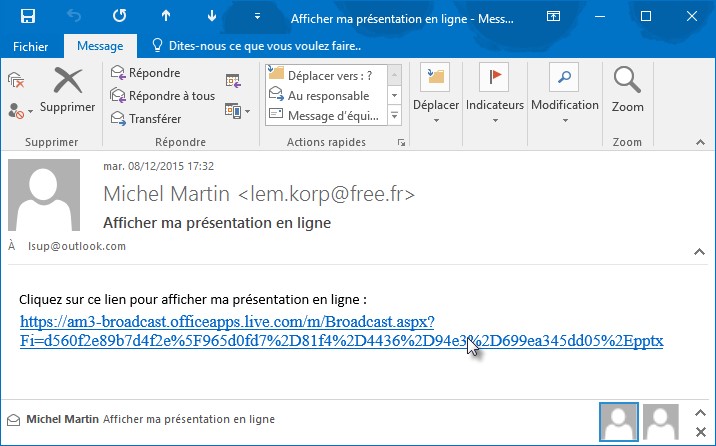Viewport: 716px width, 446px height.
Task: Choose the Au responsable quick action
Action: [328, 95]
